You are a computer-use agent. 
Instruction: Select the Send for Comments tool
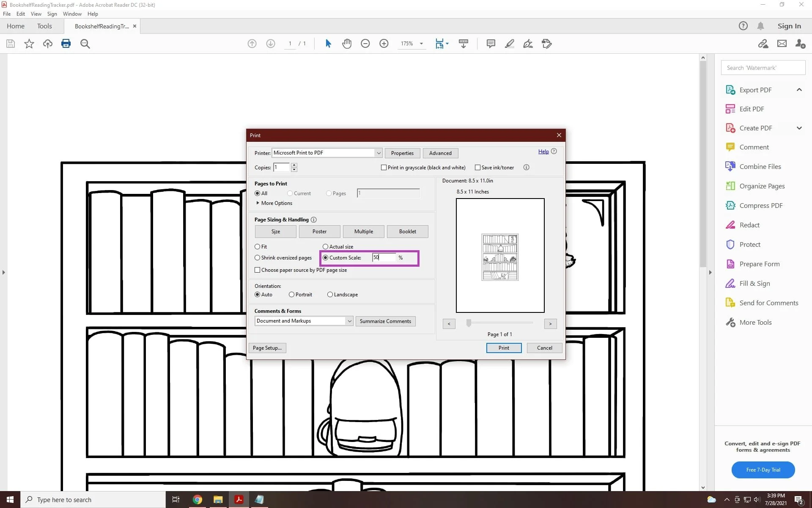pos(768,303)
